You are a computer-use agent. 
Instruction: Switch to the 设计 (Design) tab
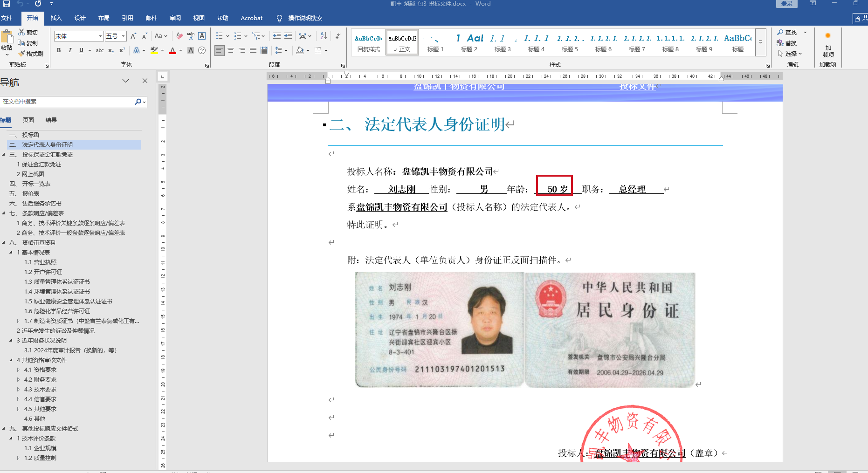pos(80,18)
